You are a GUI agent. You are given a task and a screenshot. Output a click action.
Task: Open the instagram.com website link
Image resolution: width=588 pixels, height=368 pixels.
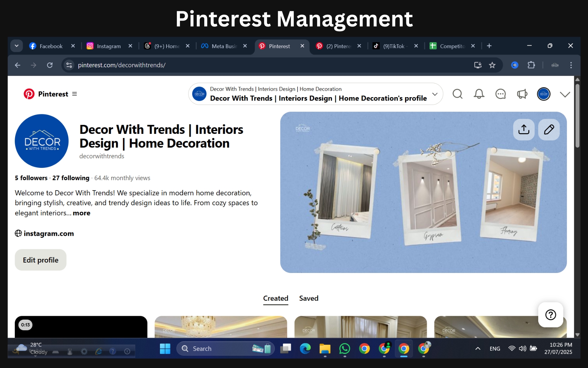[x=48, y=233]
